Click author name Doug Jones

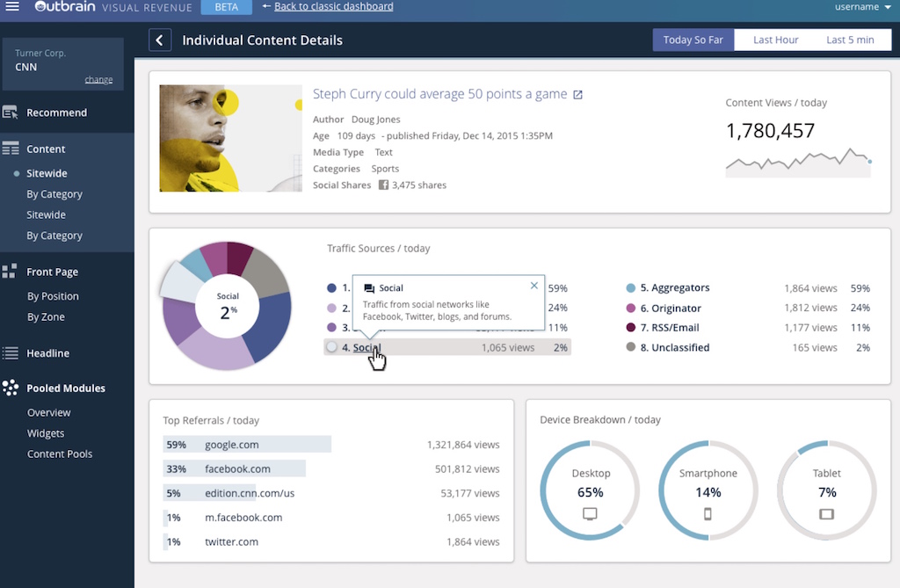376,120
